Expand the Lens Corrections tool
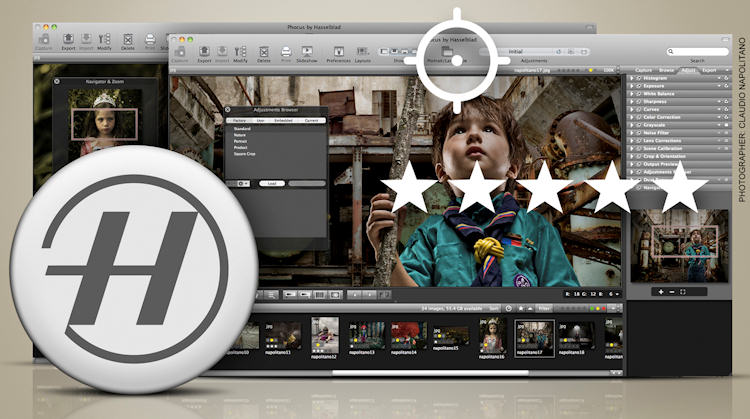 click(x=632, y=141)
